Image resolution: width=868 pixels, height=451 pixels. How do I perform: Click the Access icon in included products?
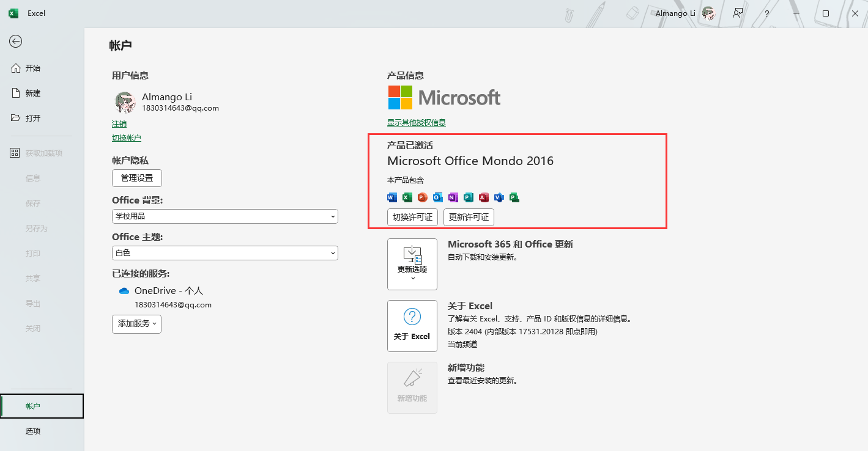point(484,197)
